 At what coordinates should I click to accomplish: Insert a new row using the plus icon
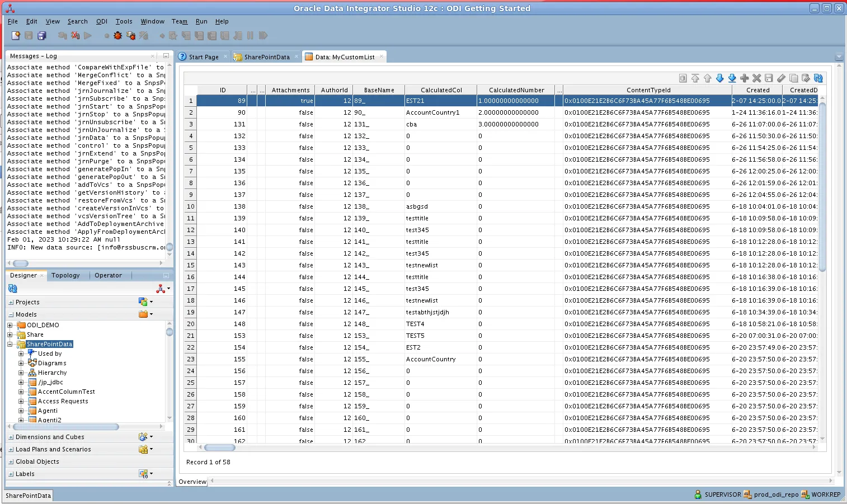coord(745,79)
